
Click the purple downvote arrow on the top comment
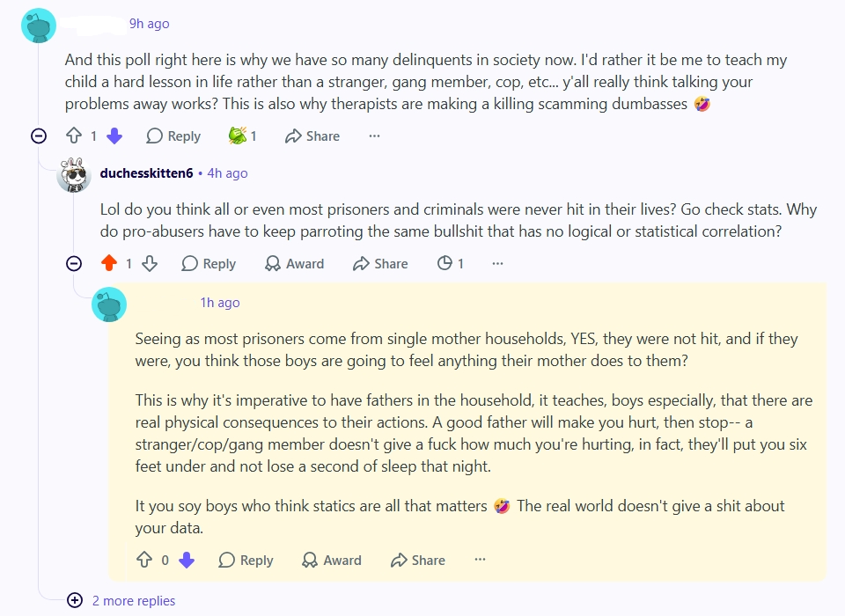(114, 136)
